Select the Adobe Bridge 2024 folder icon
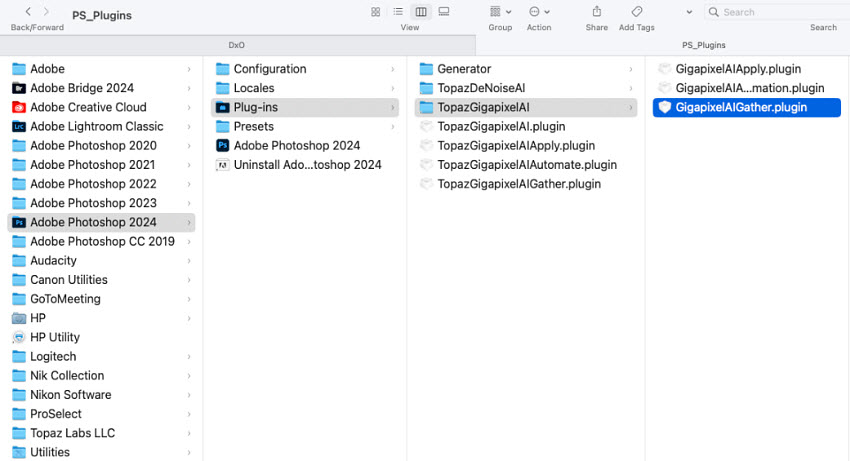 pyautogui.click(x=19, y=88)
